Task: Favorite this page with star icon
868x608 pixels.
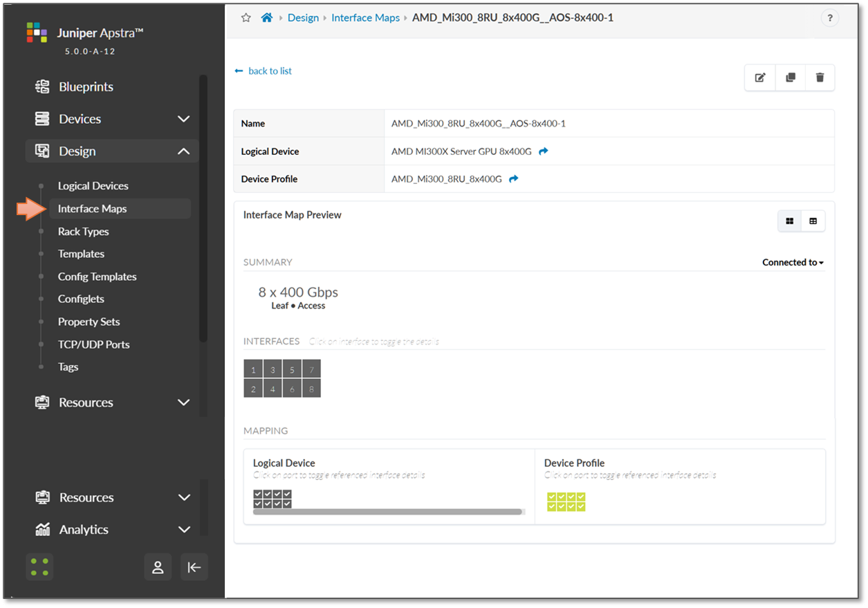Action: pos(246,18)
